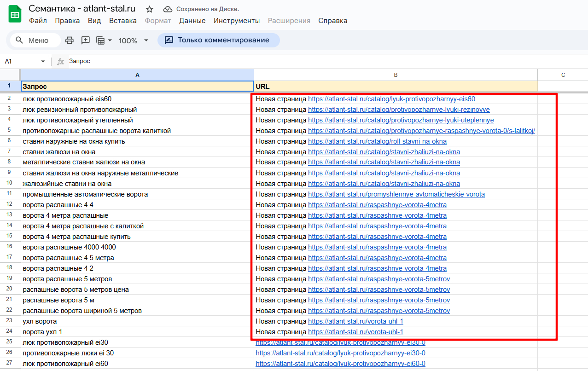This screenshot has height=371, width=588.
Task: Click the add comment icon
Action: [x=85, y=41]
